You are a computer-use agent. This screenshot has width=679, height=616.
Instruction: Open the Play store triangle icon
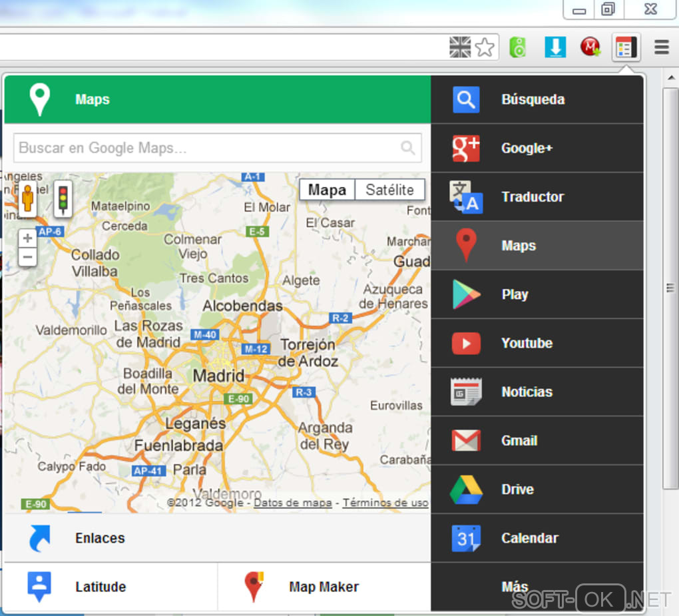(466, 294)
